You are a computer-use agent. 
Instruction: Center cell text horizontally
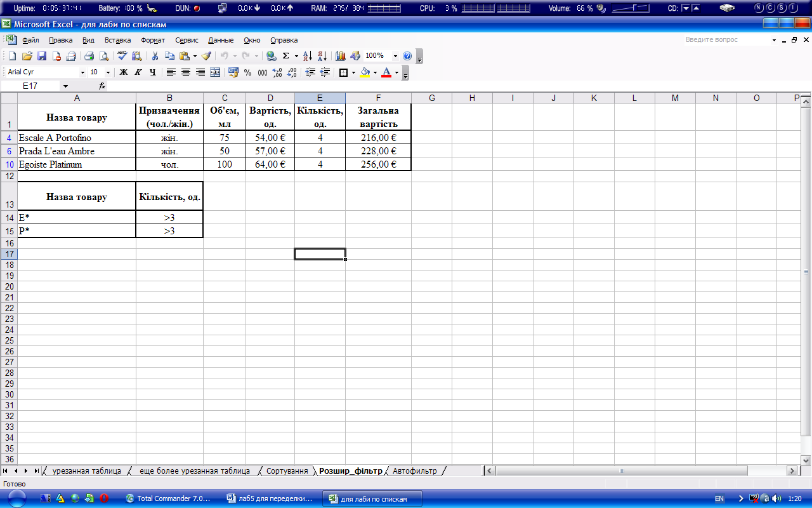[186, 72]
